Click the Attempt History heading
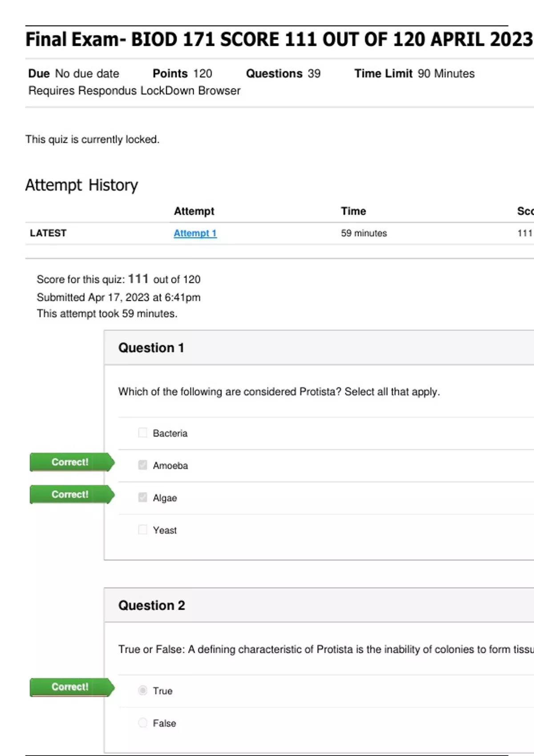This screenshot has height=756, width=534. [x=81, y=185]
